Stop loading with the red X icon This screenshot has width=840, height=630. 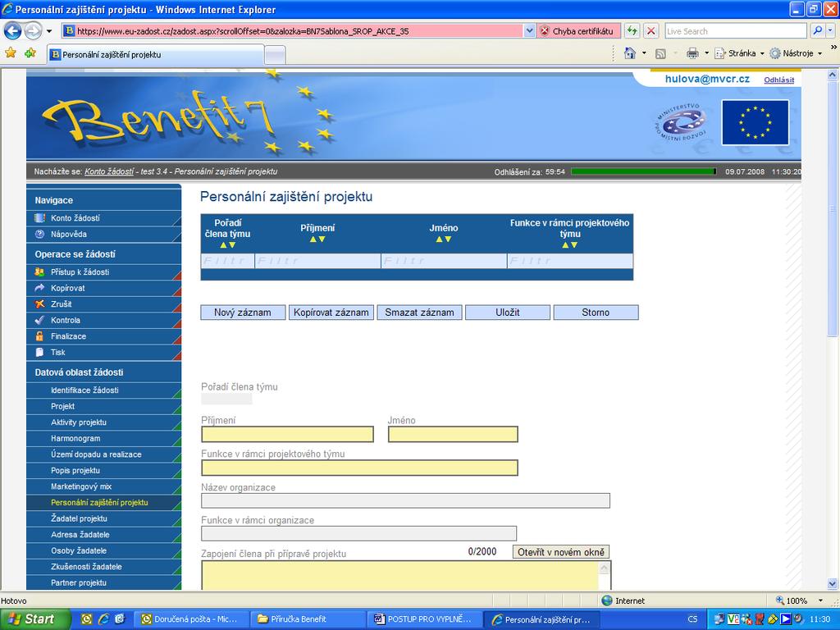point(651,31)
